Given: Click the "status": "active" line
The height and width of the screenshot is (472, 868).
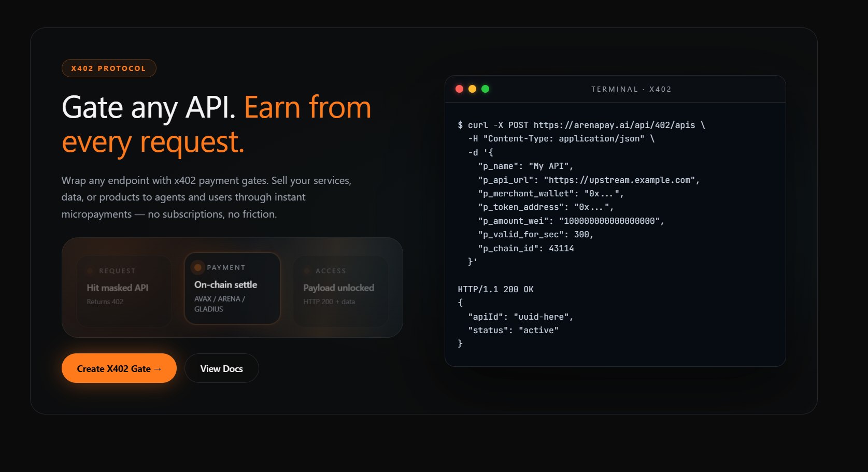Looking at the screenshot, I should point(513,330).
